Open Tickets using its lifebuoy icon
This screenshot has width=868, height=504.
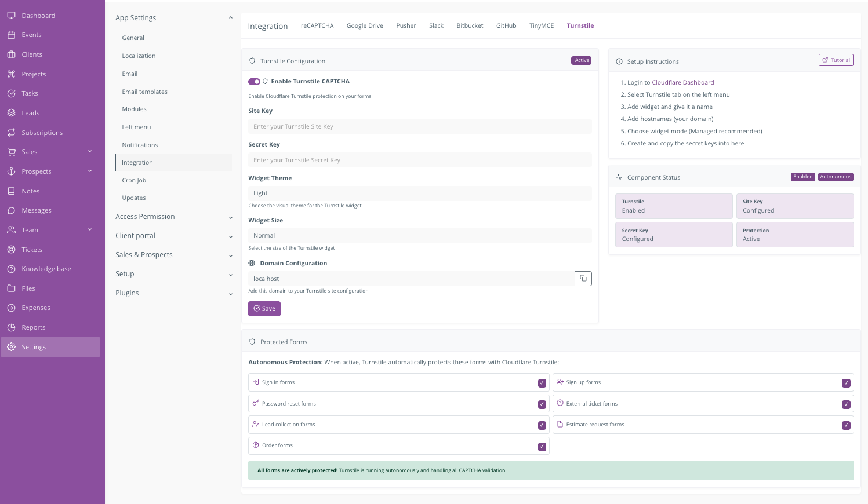click(x=12, y=249)
